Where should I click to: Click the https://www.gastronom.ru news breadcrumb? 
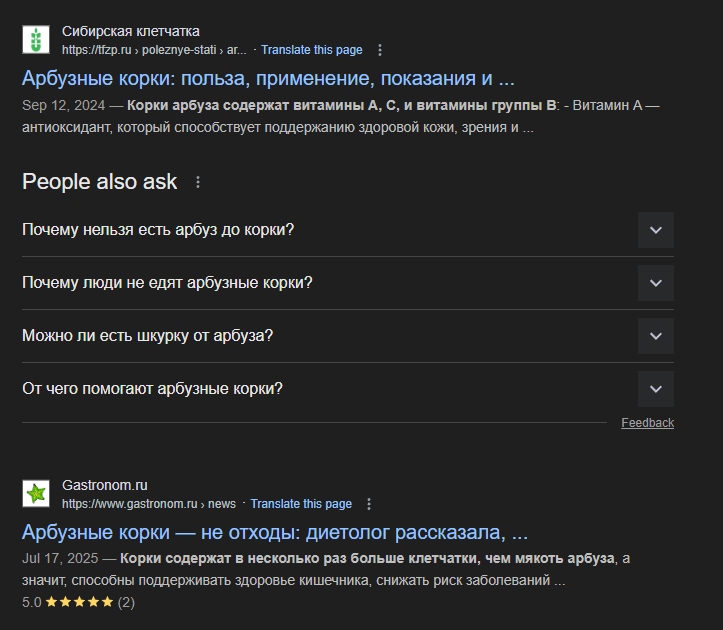click(149, 504)
